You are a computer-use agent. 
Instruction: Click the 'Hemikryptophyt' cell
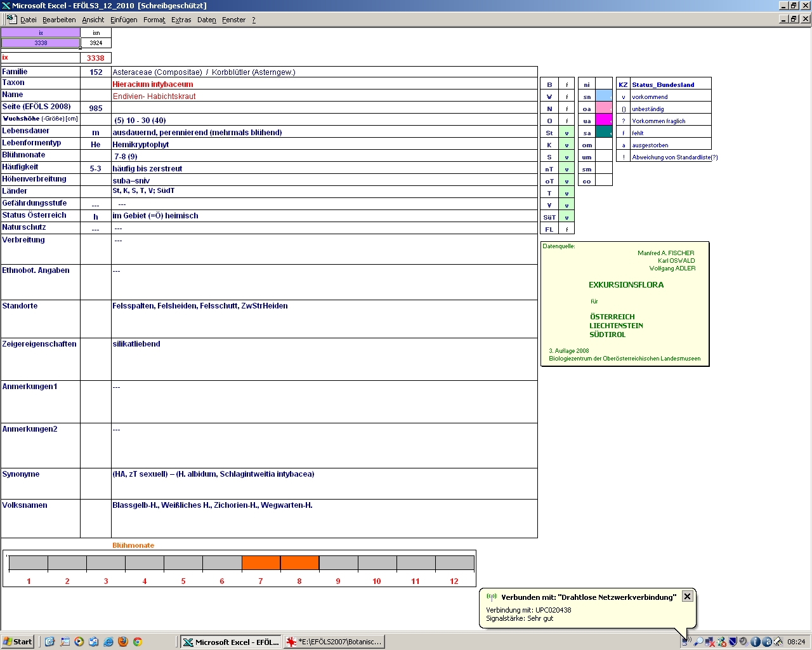[324, 144]
